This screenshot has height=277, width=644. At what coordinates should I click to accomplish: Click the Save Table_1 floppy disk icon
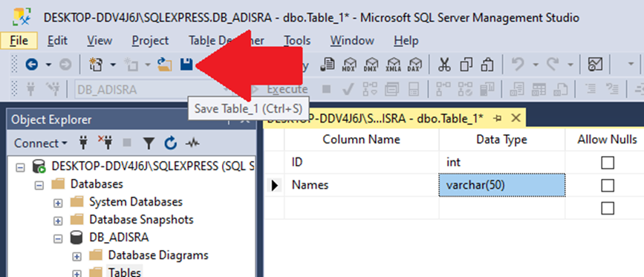click(186, 65)
